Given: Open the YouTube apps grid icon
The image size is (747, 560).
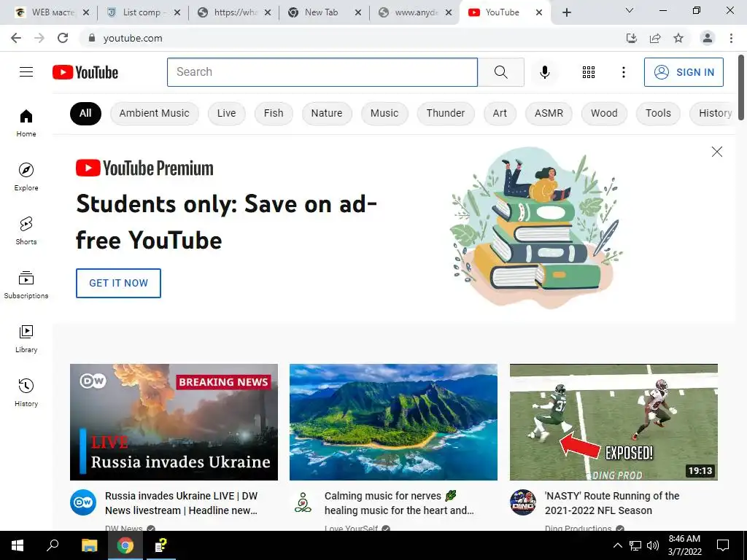Looking at the screenshot, I should pos(589,72).
